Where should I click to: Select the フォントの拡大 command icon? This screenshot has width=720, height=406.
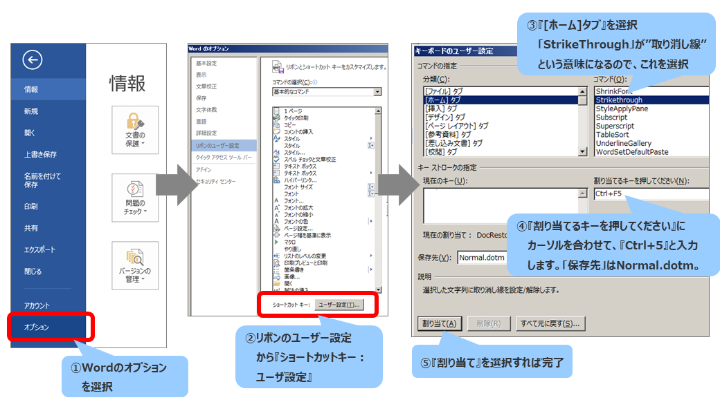276,208
